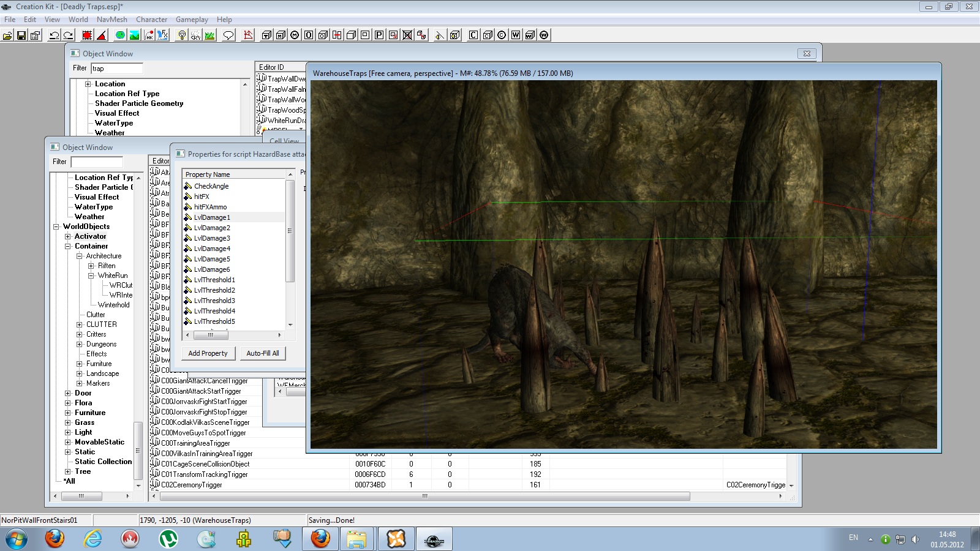Click the Creation Kit taskbar button
This screenshot has height=551, width=980.
[x=434, y=539]
